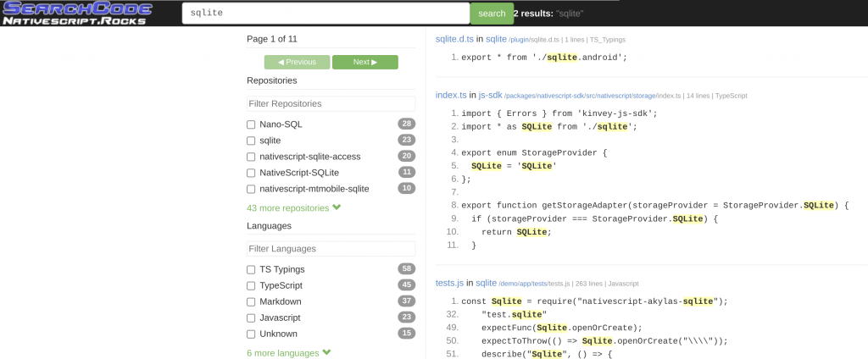Click the 58 count badge for TS Typings
Screen dimensions: 868x359
click(x=406, y=269)
